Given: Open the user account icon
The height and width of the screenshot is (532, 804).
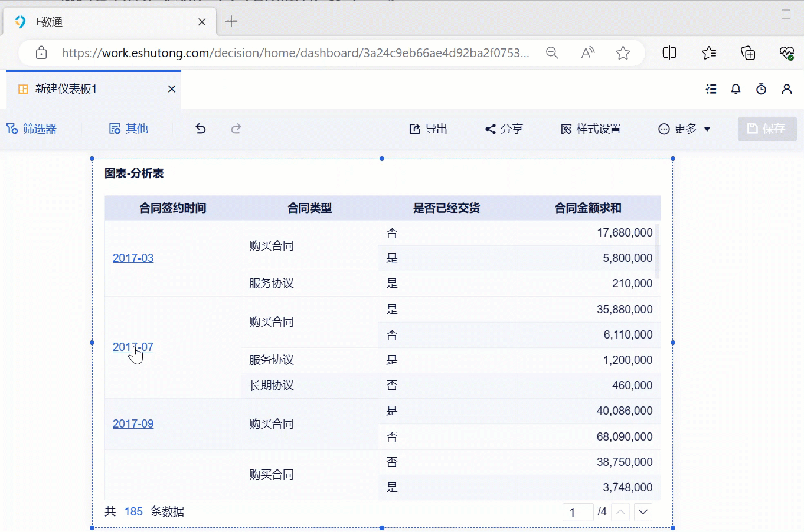Looking at the screenshot, I should coord(786,89).
